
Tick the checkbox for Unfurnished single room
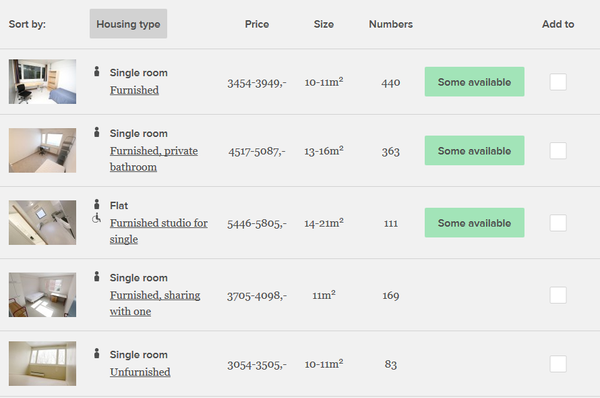click(558, 364)
